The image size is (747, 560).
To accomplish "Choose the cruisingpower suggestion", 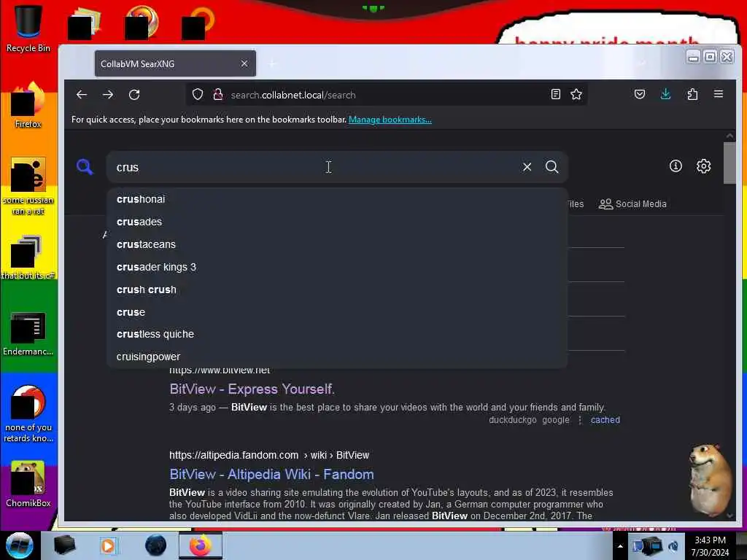I will pos(337,357).
